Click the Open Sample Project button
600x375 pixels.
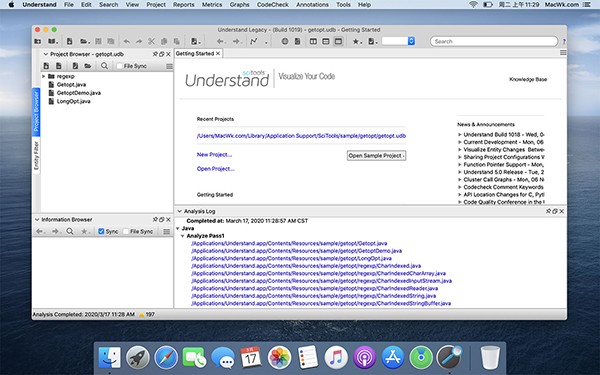(377, 156)
